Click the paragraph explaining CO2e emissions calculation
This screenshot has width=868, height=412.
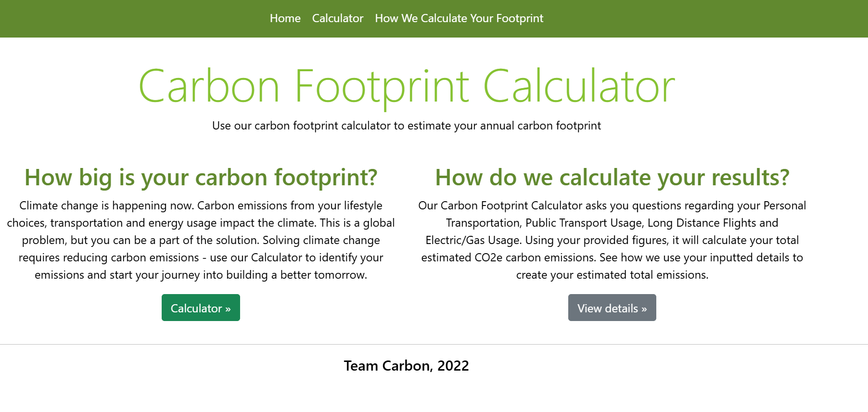(x=612, y=240)
